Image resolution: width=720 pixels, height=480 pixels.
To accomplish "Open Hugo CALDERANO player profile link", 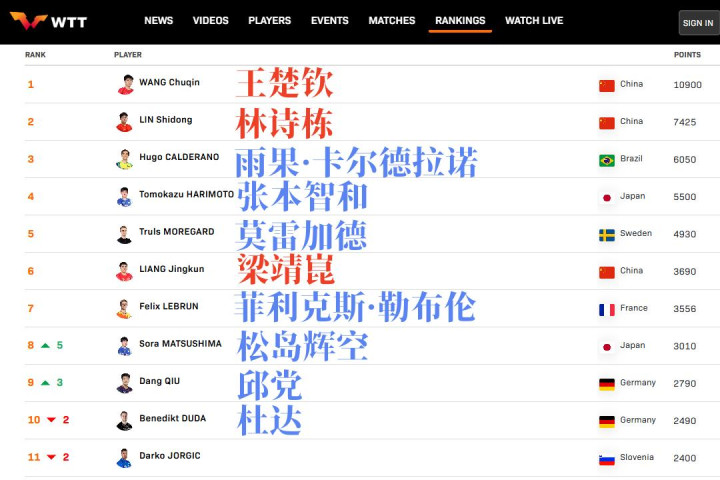I will [179, 157].
